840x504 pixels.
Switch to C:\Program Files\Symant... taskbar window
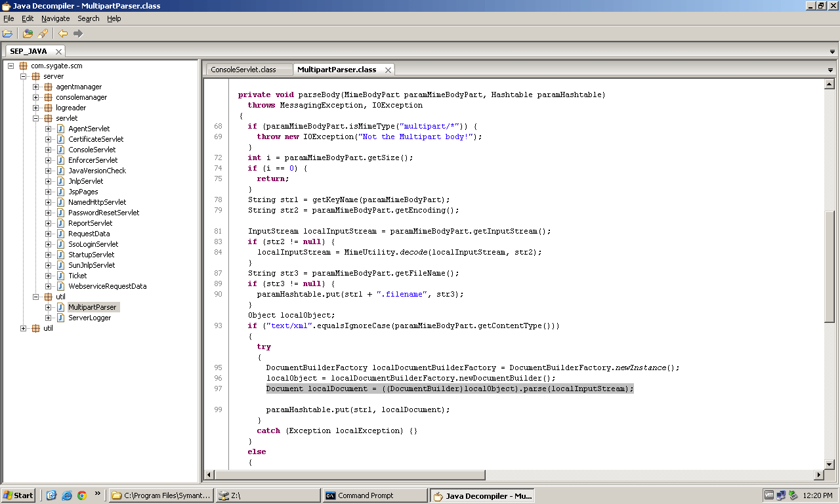pos(161,495)
